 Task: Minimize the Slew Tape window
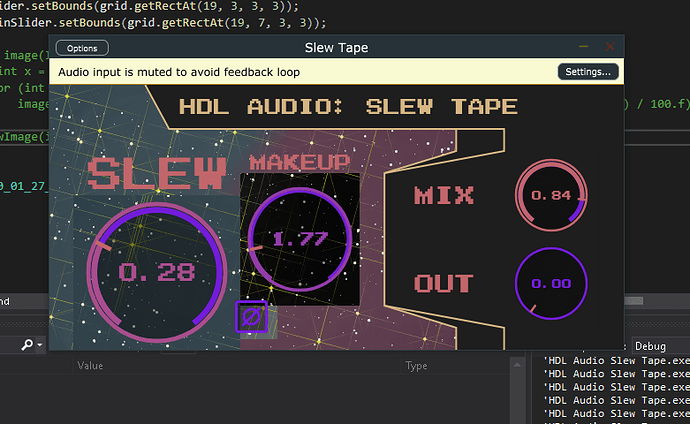[x=584, y=47]
